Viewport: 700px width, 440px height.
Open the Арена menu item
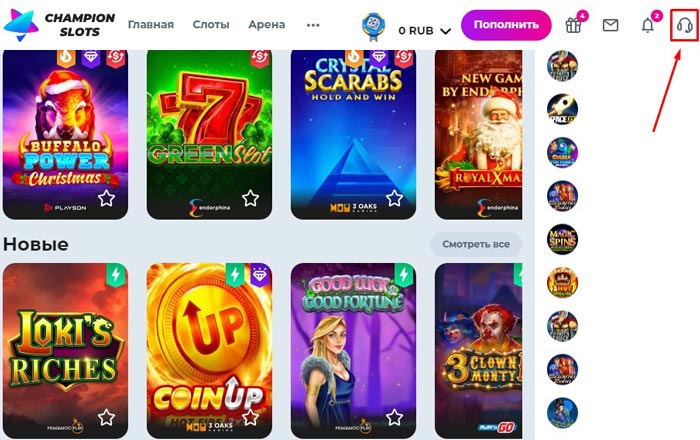(x=267, y=25)
